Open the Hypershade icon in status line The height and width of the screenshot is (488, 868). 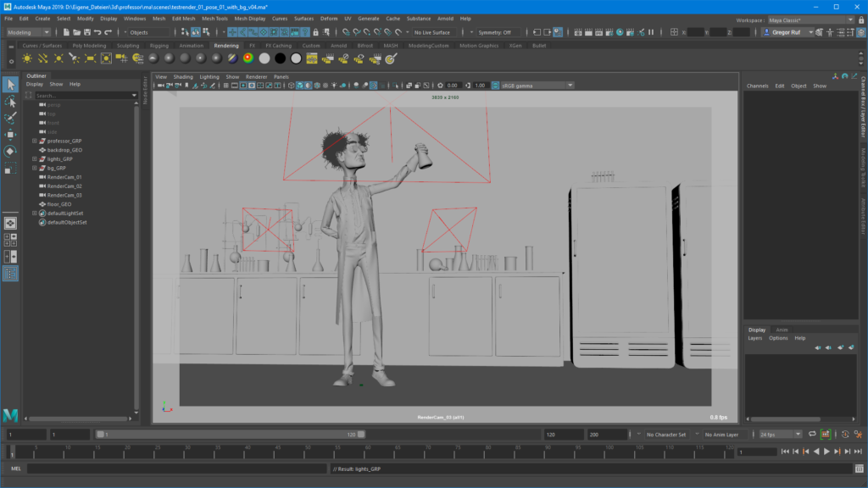point(620,33)
